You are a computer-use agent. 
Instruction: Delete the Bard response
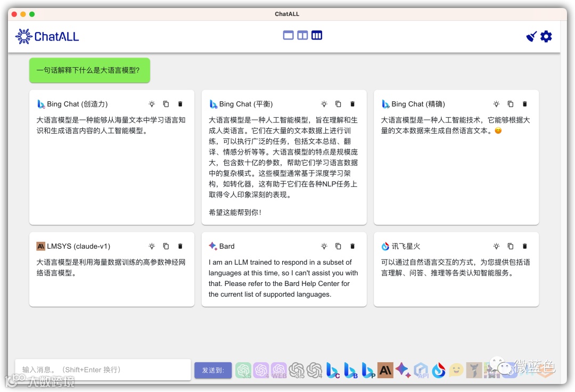352,246
